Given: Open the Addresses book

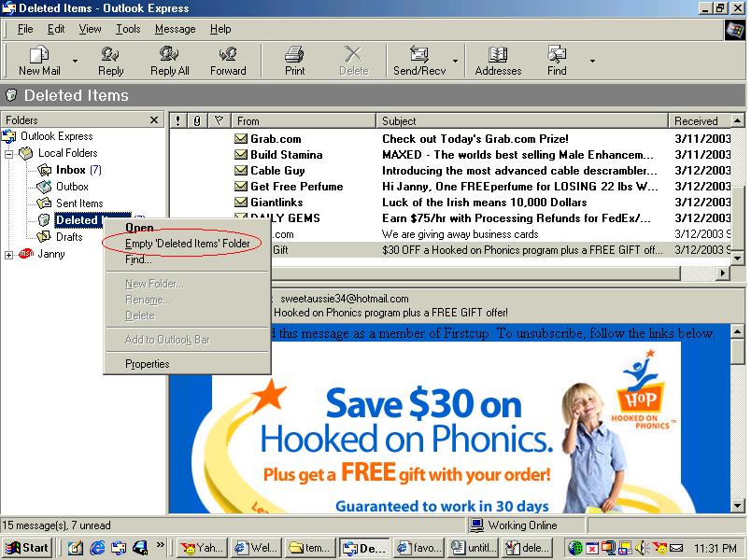Looking at the screenshot, I should click(498, 61).
